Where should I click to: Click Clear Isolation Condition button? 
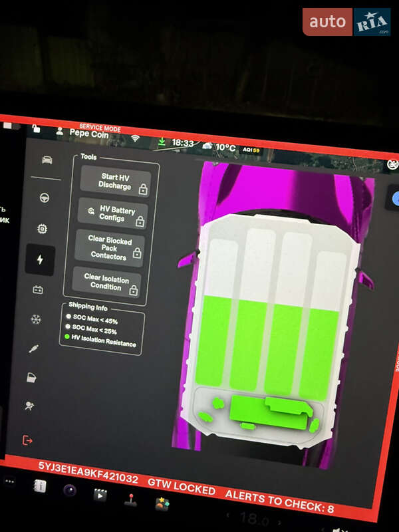pos(106,282)
